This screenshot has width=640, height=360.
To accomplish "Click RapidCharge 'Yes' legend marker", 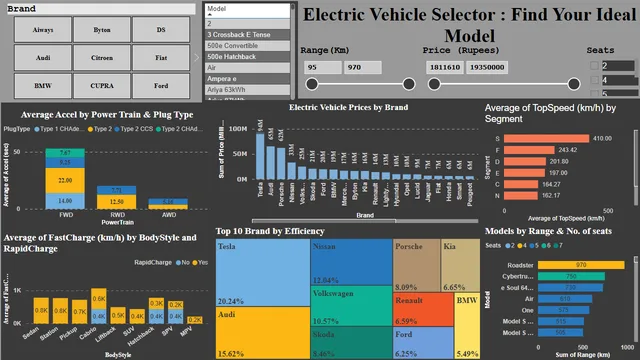I will [195, 262].
